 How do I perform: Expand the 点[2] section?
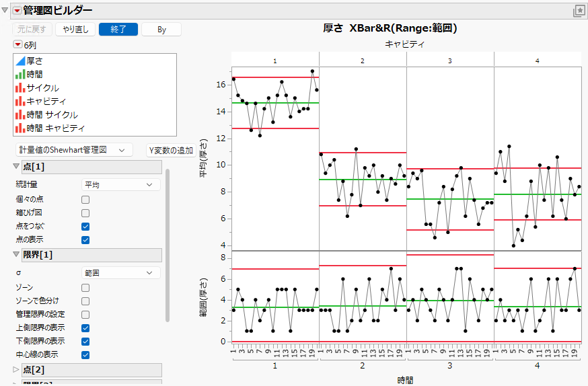pyautogui.click(x=16, y=369)
